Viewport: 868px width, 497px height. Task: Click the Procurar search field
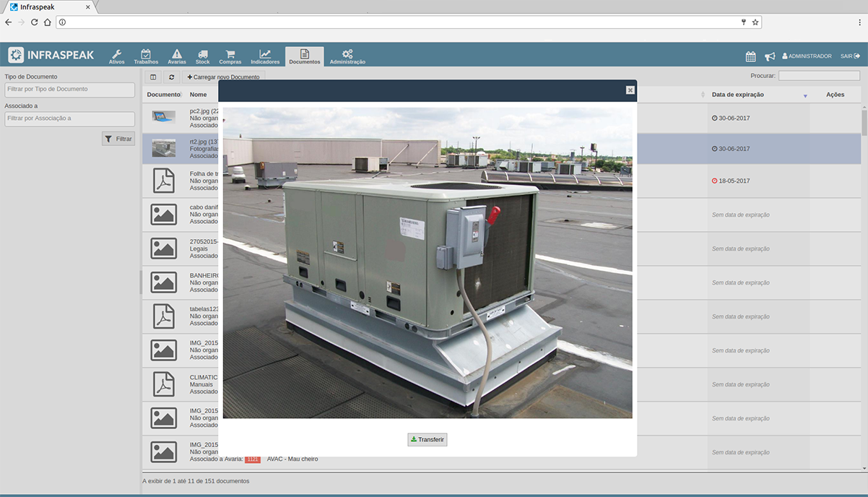[x=819, y=75]
